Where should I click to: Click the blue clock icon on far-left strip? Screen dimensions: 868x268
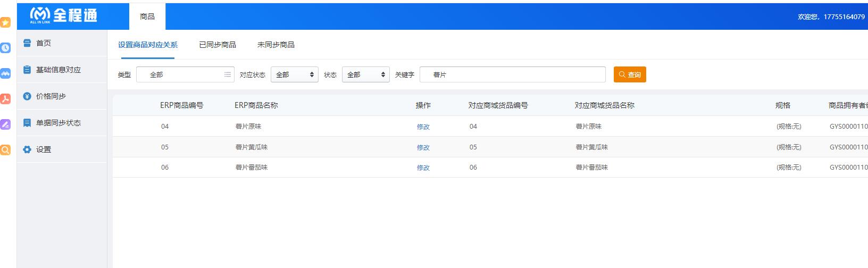point(5,48)
